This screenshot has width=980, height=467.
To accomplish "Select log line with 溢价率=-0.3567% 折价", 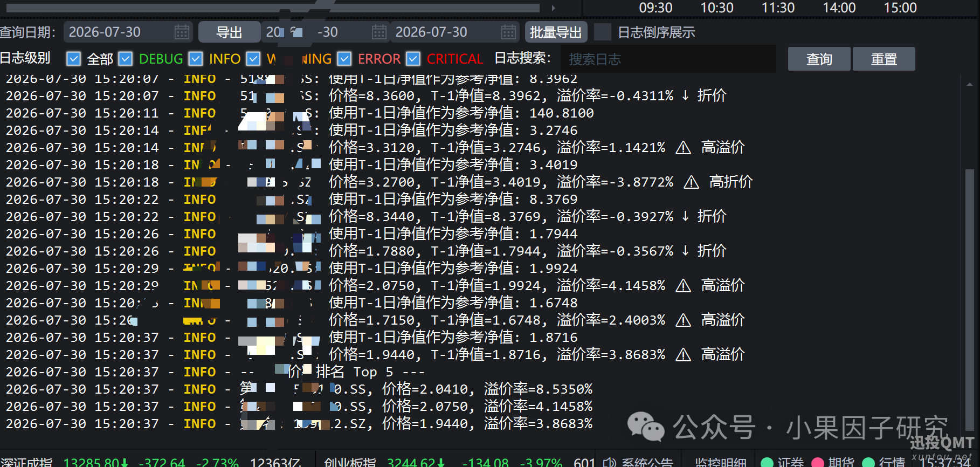I will pos(367,251).
